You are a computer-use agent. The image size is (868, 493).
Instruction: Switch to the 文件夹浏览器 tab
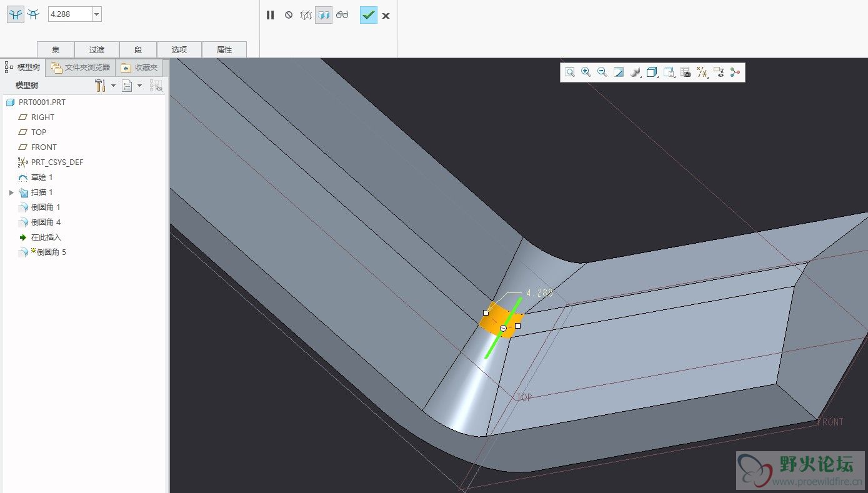[81, 67]
